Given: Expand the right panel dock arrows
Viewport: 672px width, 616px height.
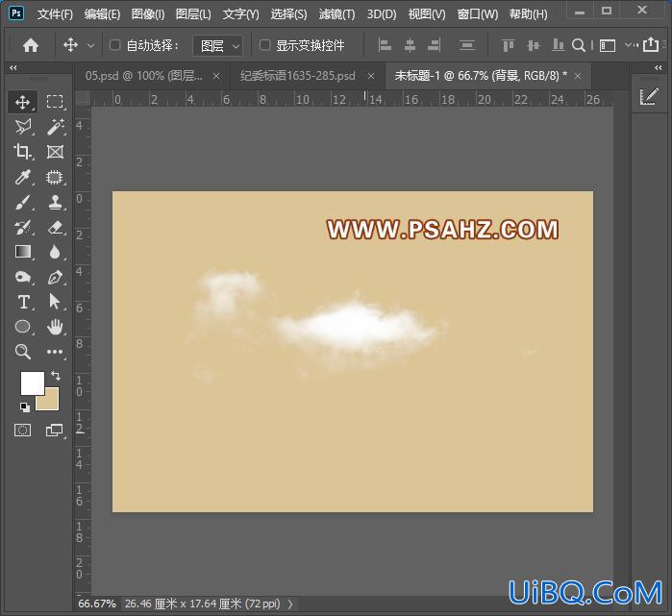Looking at the screenshot, I should tap(659, 67).
